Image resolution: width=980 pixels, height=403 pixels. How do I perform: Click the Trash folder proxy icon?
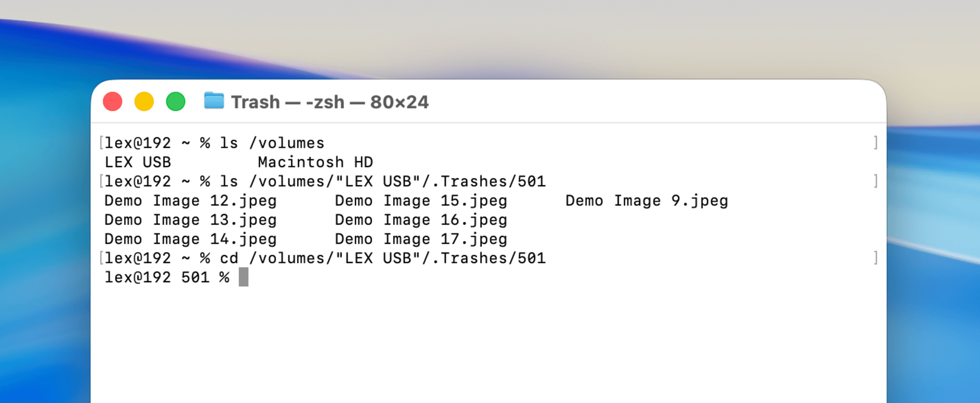point(213,102)
